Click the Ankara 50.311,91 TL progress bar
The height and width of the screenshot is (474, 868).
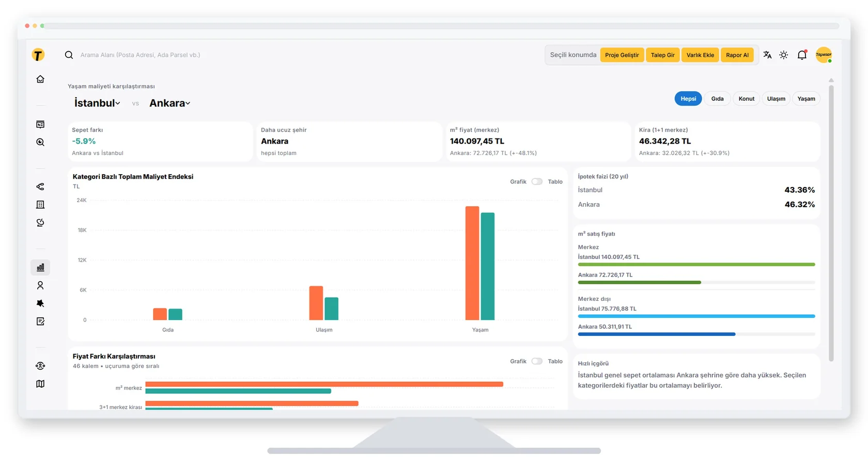[x=696, y=334]
